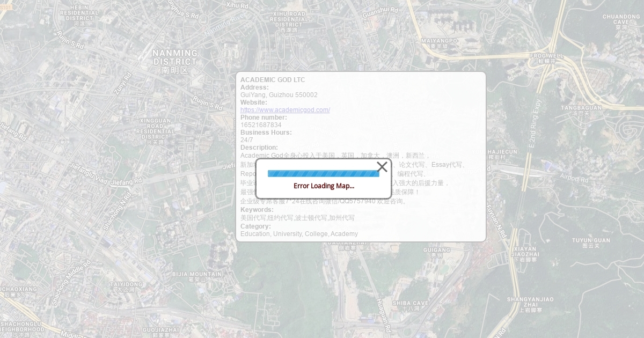Click the Tangbaguan location label
The width and height of the screenshot is (644, 338).
point(581,109)
